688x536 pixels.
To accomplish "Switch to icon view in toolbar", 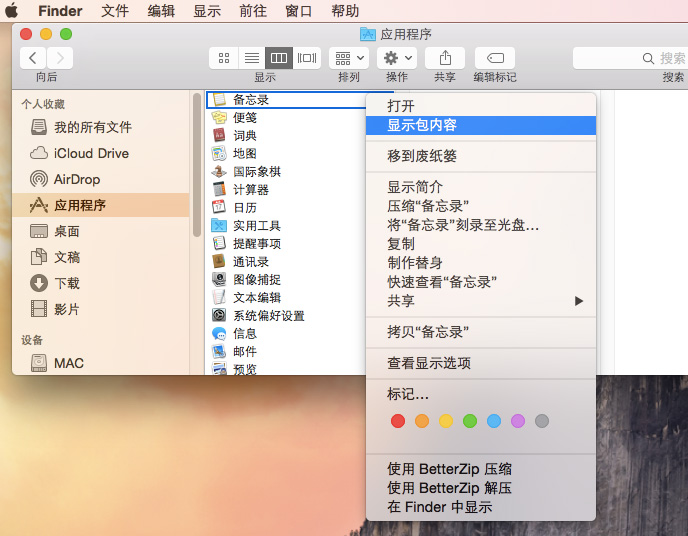I will click(x=224, y=58).
